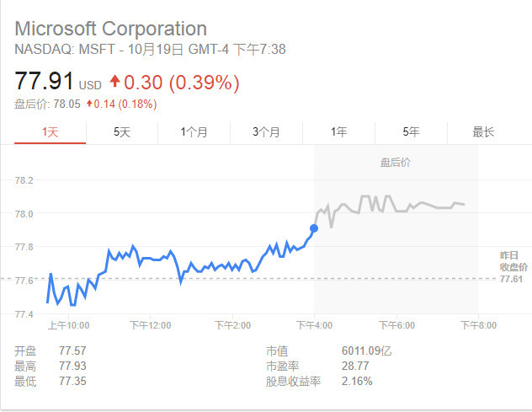Select the 1天 time range tab

pyautogui.click(x=51, y=131)
